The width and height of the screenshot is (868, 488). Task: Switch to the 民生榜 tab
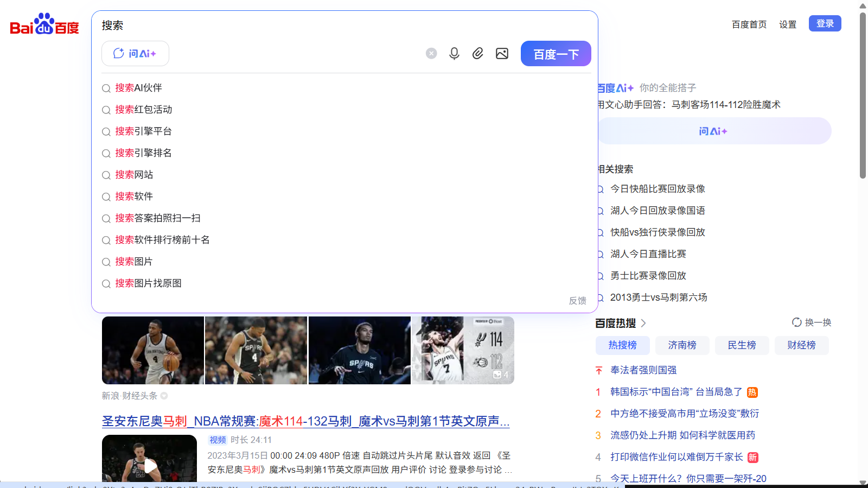pos(742,345)
